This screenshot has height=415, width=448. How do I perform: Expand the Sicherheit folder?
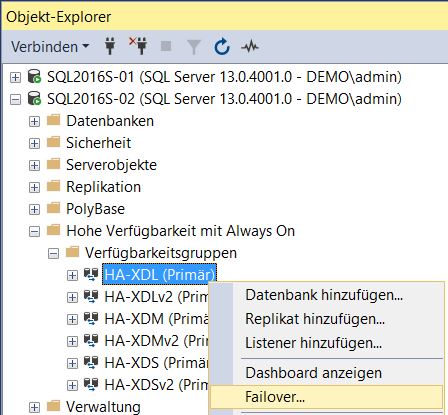point(34,143)
